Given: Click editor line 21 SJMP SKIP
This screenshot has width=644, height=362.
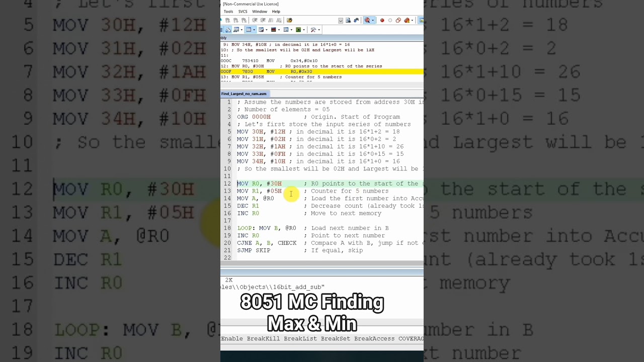Looking at the screenshot, I should (300, 250).
